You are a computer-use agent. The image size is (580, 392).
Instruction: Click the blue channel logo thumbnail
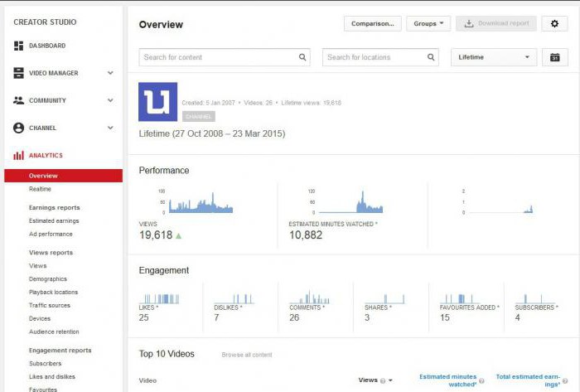(x=158, y=102)
